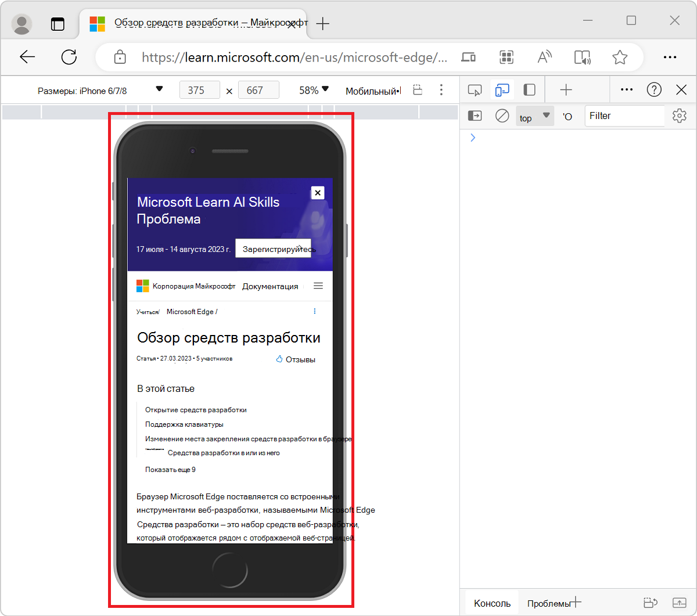Click the console Filter input field
Viewport: 697px width, 616px height.
click(624, 116)
